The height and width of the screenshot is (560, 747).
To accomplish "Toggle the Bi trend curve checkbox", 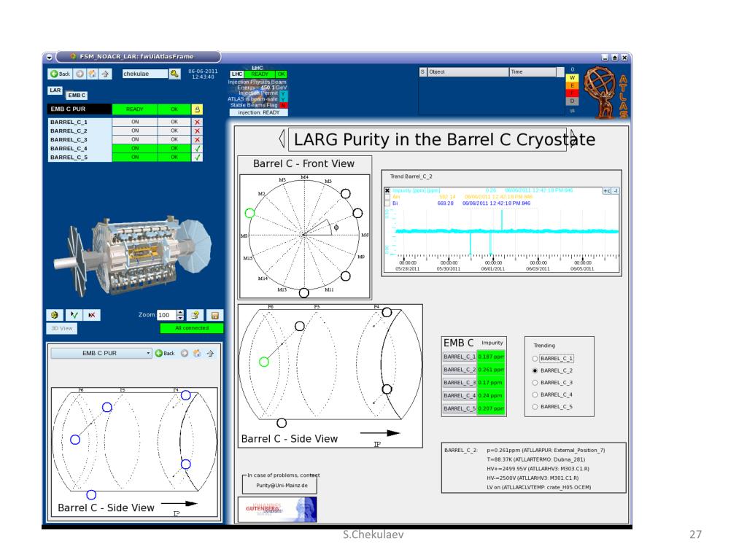I will [387, 203].
